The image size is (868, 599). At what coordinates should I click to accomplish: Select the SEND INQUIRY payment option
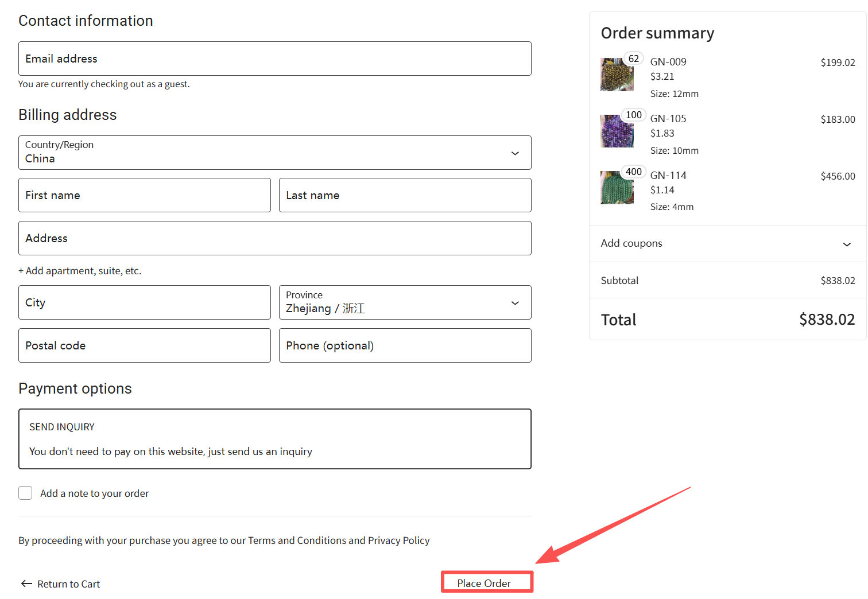274,439
